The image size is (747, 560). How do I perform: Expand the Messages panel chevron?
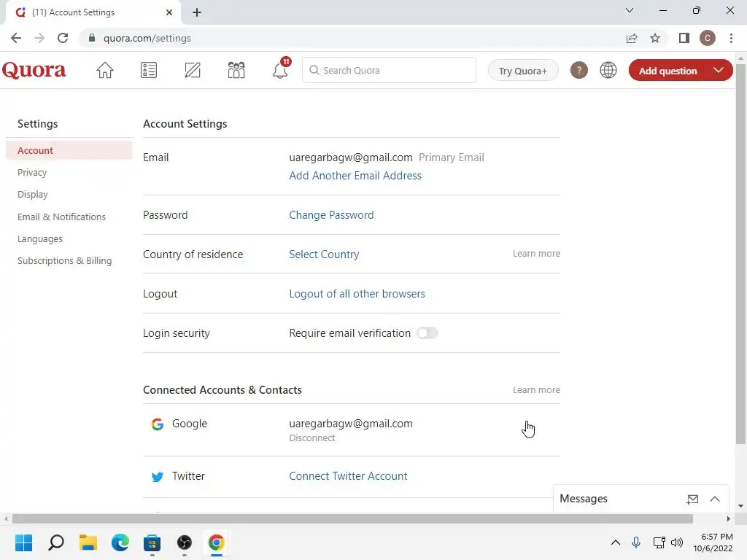715,499
